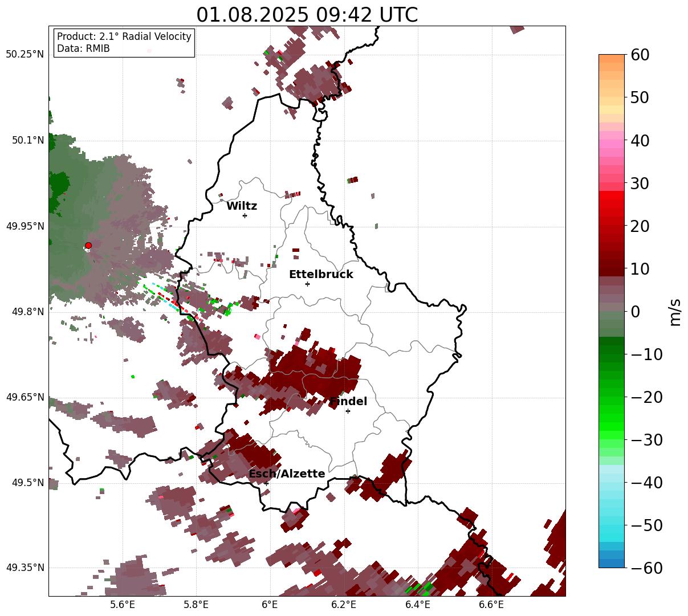688x616 pixels.
Task: Click the Wiltz station cross marker
Action: (x=245, y=215)
